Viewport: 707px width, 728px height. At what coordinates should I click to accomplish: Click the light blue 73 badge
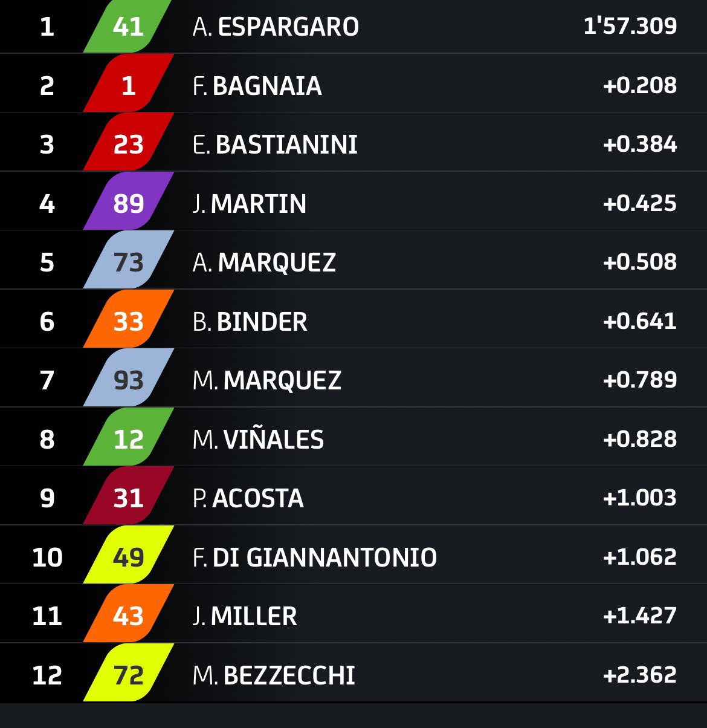(128, 262)
